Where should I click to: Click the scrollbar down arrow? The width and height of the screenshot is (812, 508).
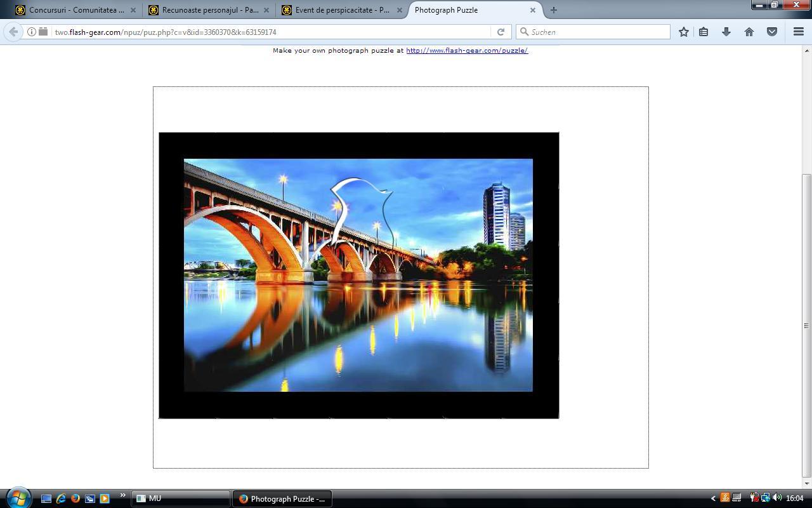[x=807, y=483]
